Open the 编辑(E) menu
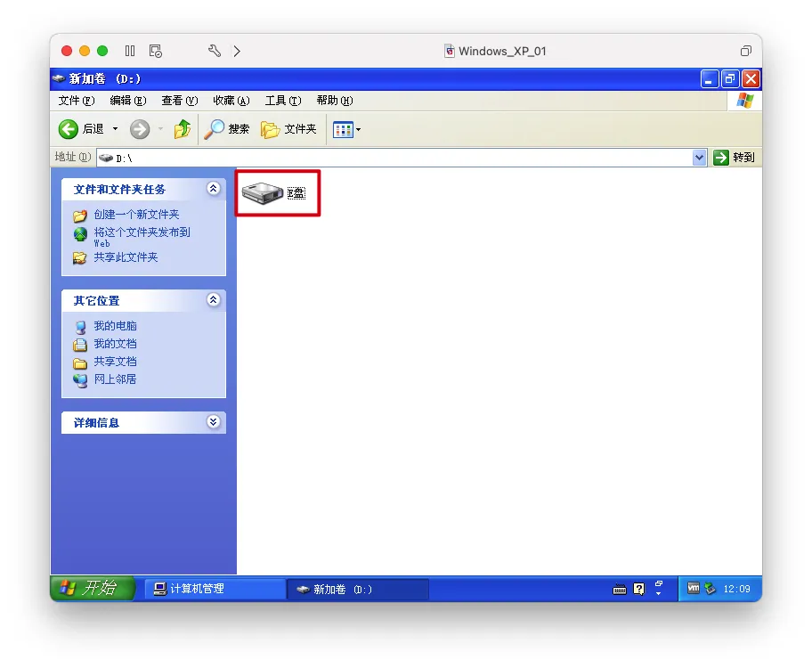Viewport: 812px width, 668px height. point(128,101)
